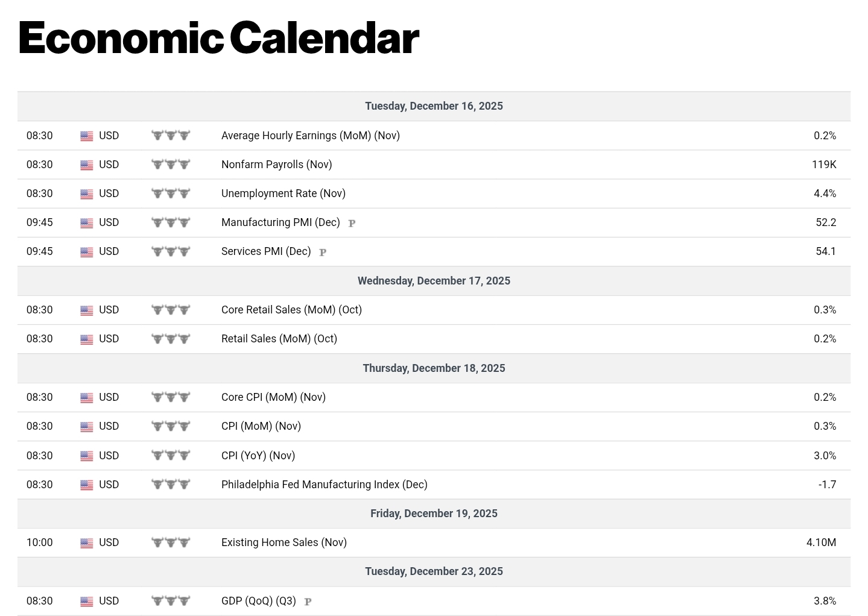This screenshot has height=616, width=868.
Task: Open Retail Sales (MoM) (Oct) event details
Action: point(279,339)
